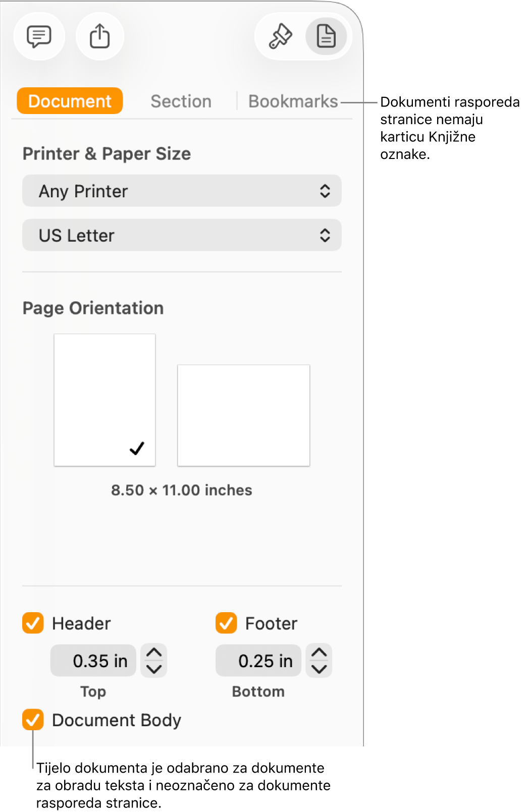This screenshot has width=529, height=812.
Task: Open the Format paintbrush sidebar
Action: pos(280,36)
